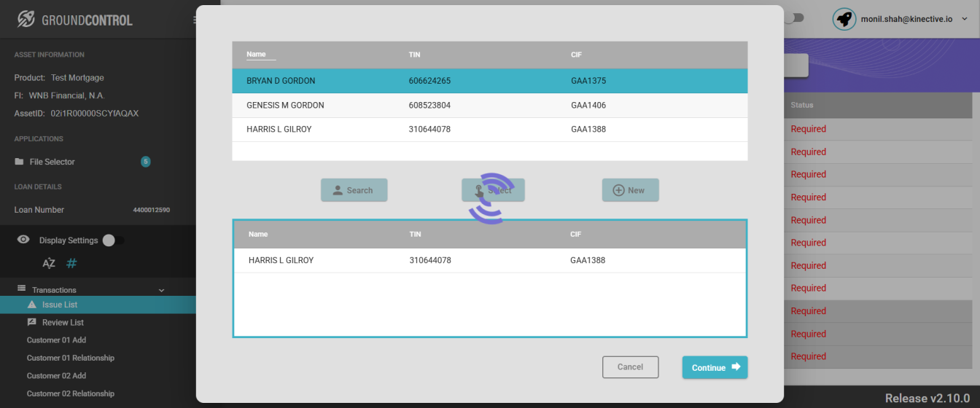Open the File Selector folder icon

pyautogui.click(x=19, y=162)
